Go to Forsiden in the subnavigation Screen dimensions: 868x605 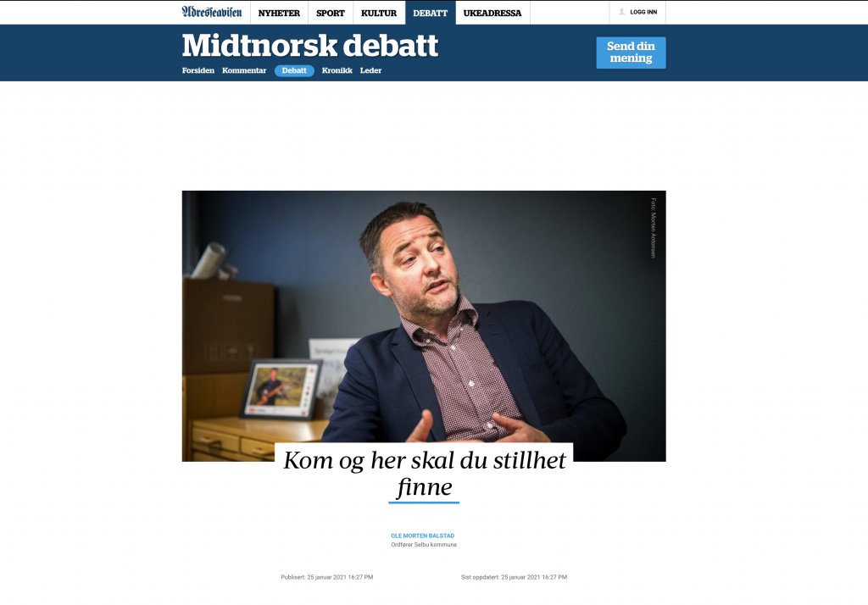tap(198, 71)
